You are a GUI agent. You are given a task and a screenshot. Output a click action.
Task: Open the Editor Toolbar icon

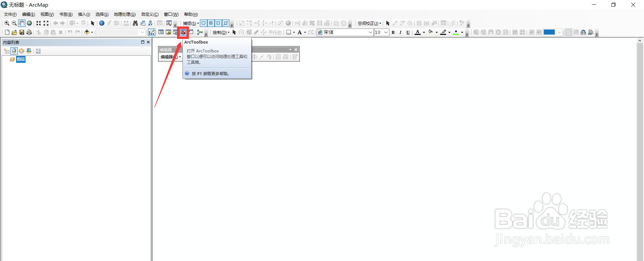[152, 32]
